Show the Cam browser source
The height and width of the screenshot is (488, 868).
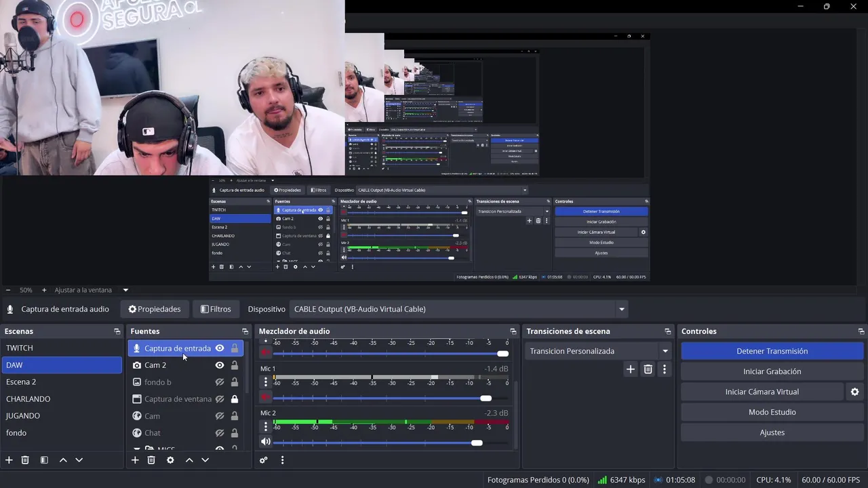coord(220,415)
